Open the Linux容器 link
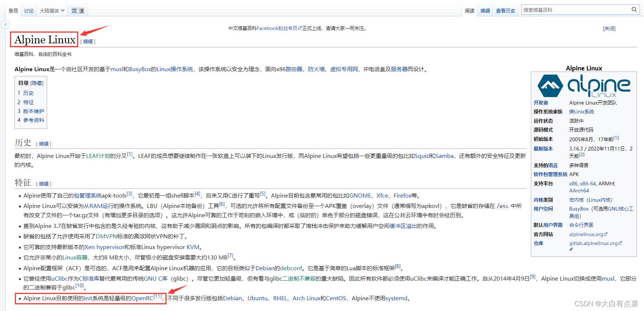Viewport: 644px width, 311px height. pyautogui.click(x=75, y=257)
